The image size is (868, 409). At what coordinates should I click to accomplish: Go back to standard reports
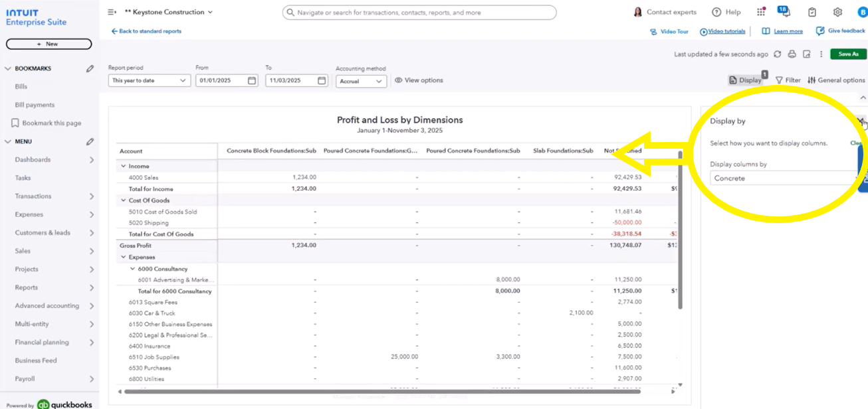click(x=146, y=31)
